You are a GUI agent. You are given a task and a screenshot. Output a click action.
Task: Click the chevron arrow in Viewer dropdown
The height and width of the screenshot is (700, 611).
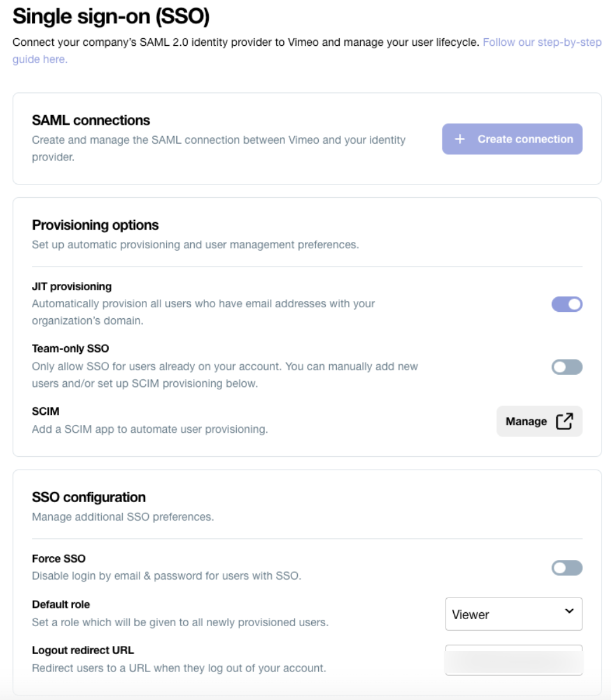(569, 611)
